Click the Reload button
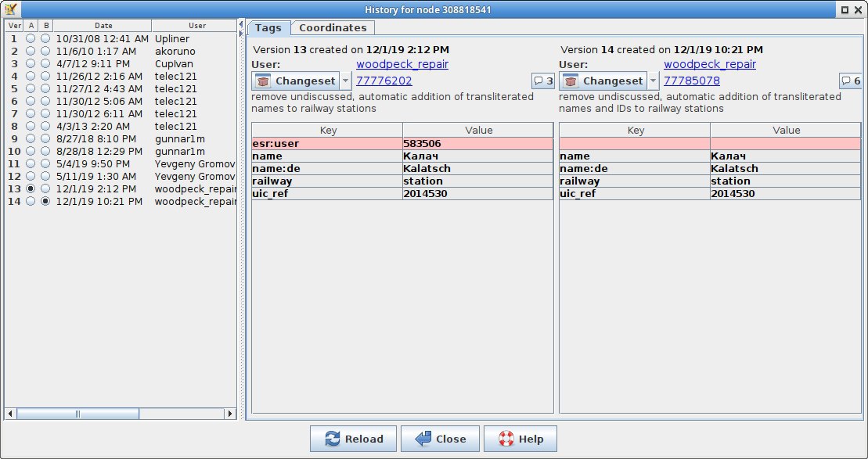Viewport: 868px width, 459px height. coord(353,439)
